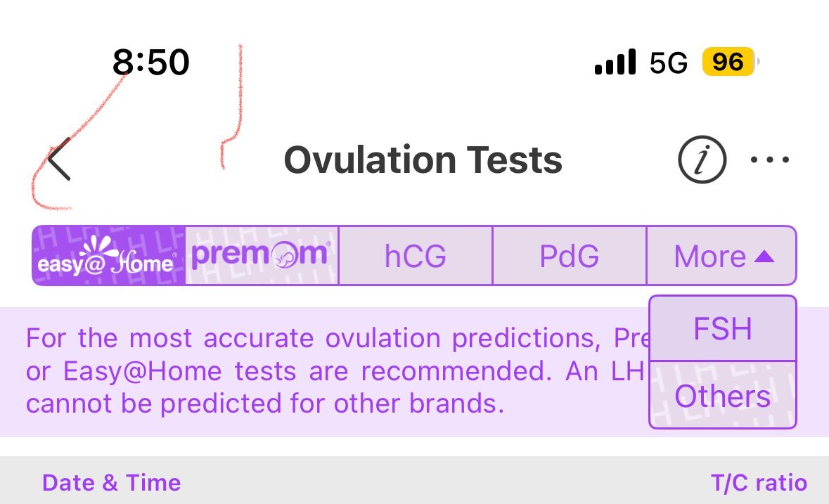Tap the T/C ratio column header
The image size is (829, 504).
click(758, 483)
